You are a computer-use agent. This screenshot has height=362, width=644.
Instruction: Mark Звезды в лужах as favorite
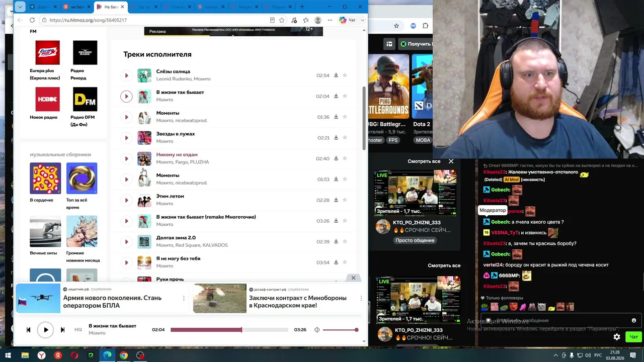345,138
